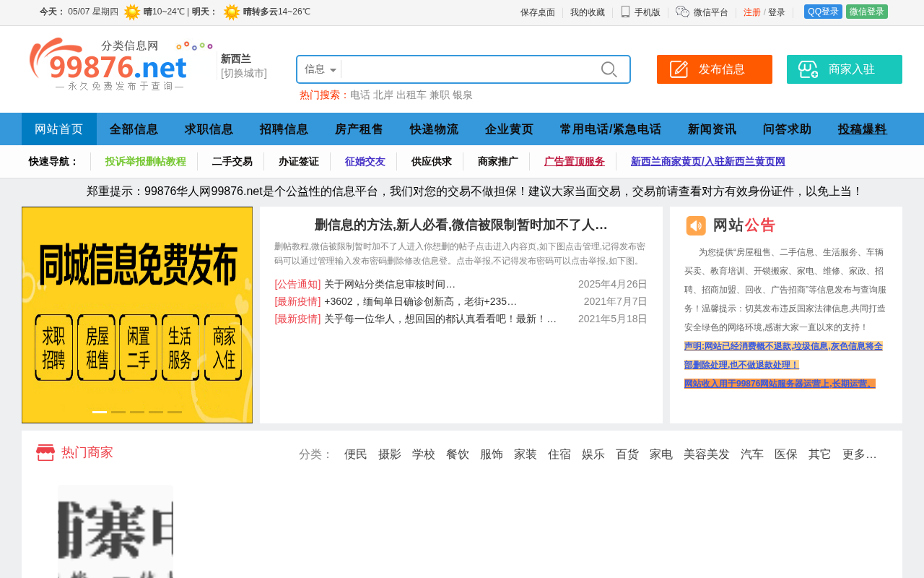Open the 征婚交友 quick link
This screenshot has width=924, height=578.
[x=365, y=161]
